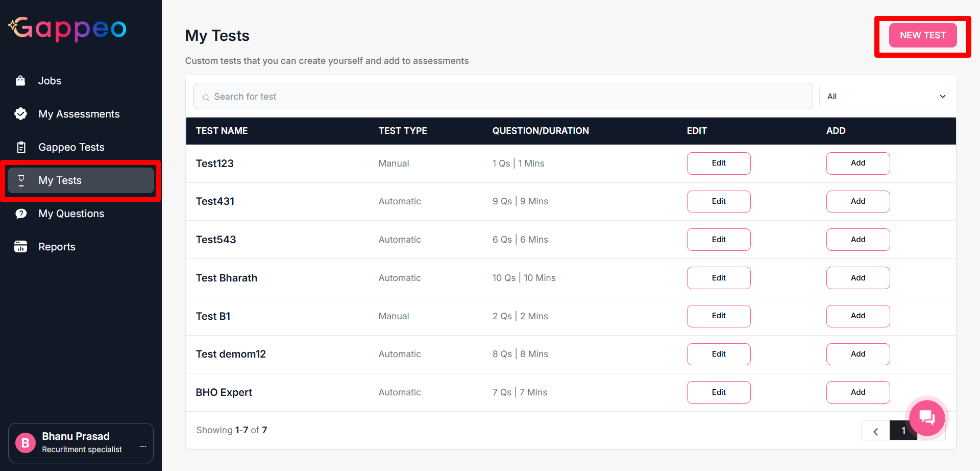Select page 1 in pagination
Image resolution: width=980 pixels, height=471 pixels.
(x=902, y=431)
